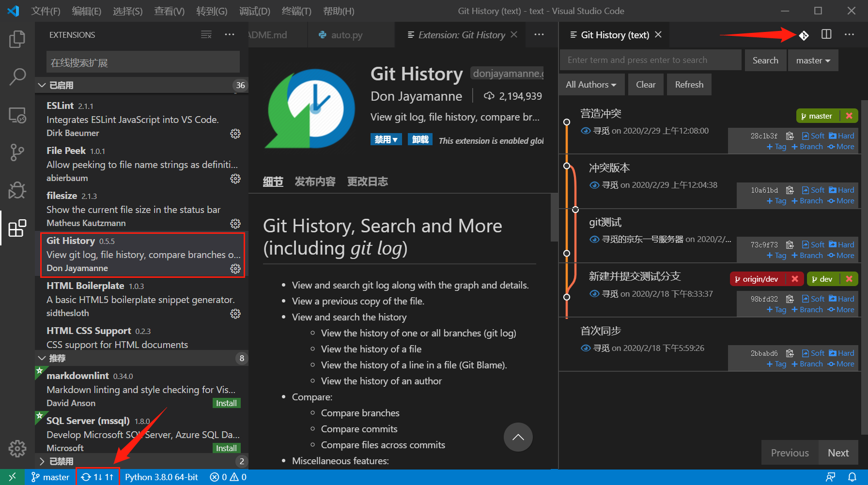Open the 查看(V) menu

coord(169,11)
